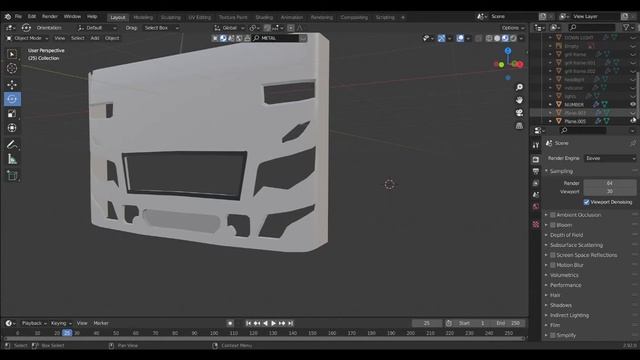Open Playback menu in timeline
Image resolution: width=640 pixels, height=360 pixels.
click(34, 323)
